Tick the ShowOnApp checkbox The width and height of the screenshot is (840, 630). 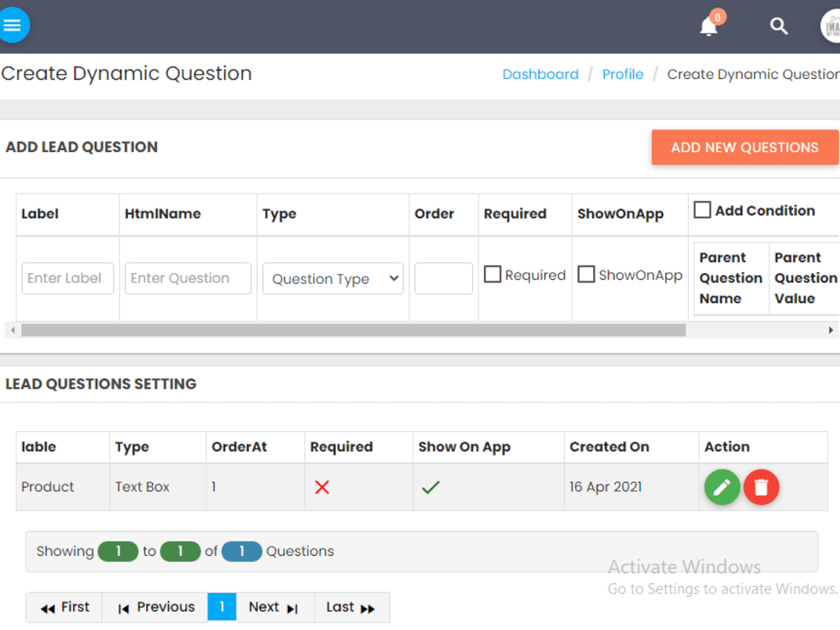pyautogui.click(x=585, y=275)
